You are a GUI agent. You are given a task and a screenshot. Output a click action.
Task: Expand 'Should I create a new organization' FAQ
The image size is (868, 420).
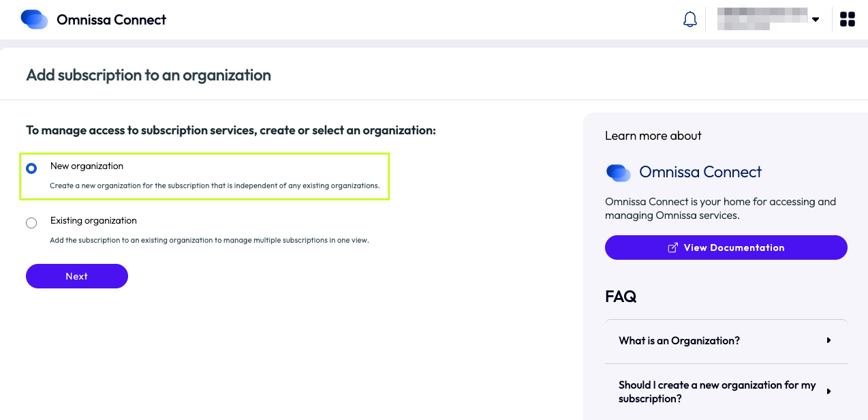pyautogui.click(x=717, y=391)
